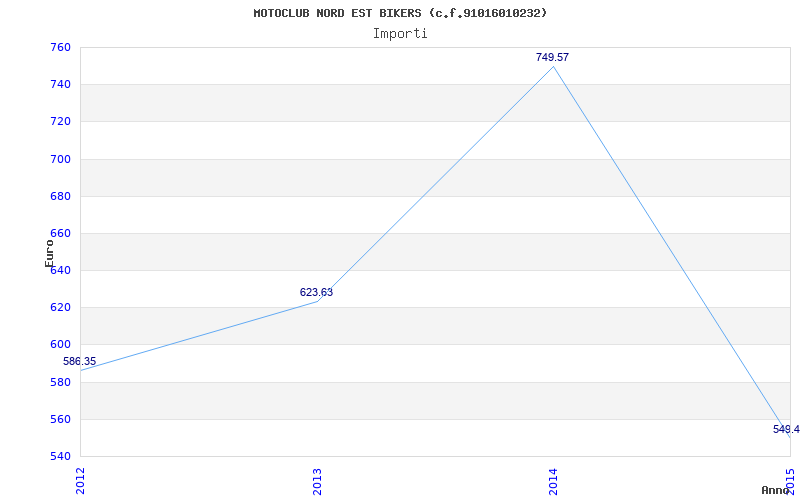Click the 560 y-axis tick label
The image size is (800, 500).
tap(60, 419)
